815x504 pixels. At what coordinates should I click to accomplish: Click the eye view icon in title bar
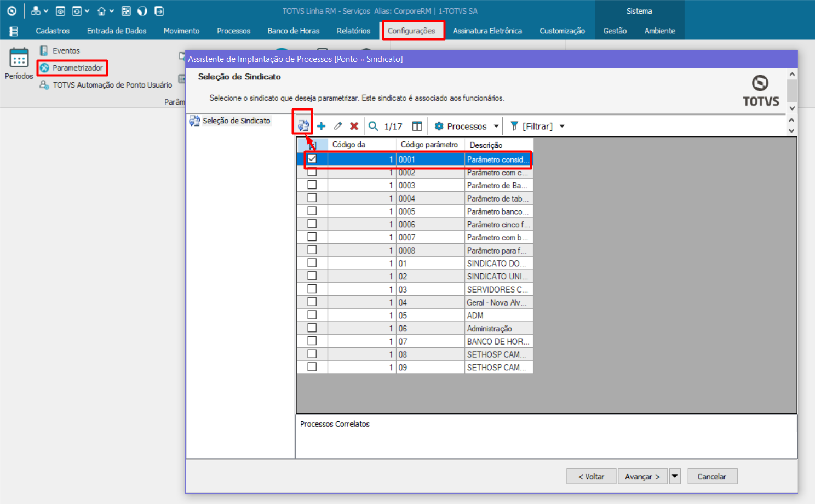(x=61, y=11)
